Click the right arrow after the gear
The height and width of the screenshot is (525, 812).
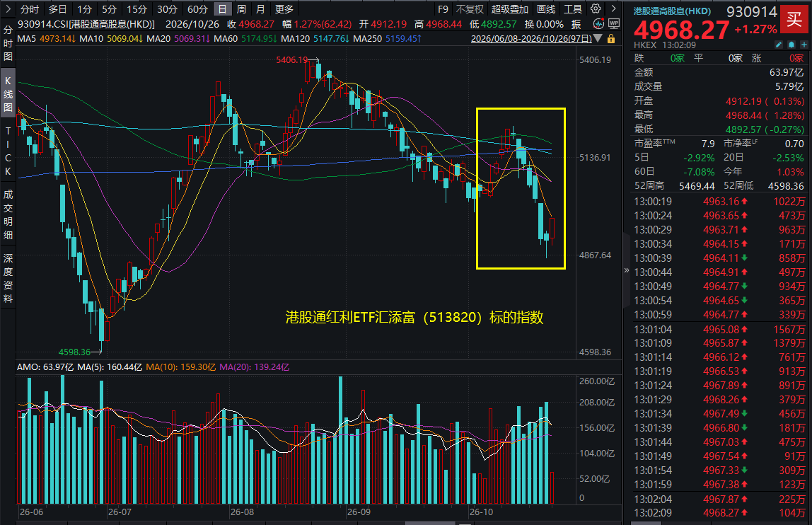coord(614,8)
